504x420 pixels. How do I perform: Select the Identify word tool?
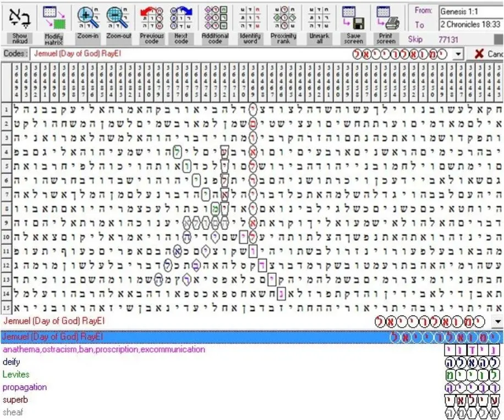(x=250, y=18)
